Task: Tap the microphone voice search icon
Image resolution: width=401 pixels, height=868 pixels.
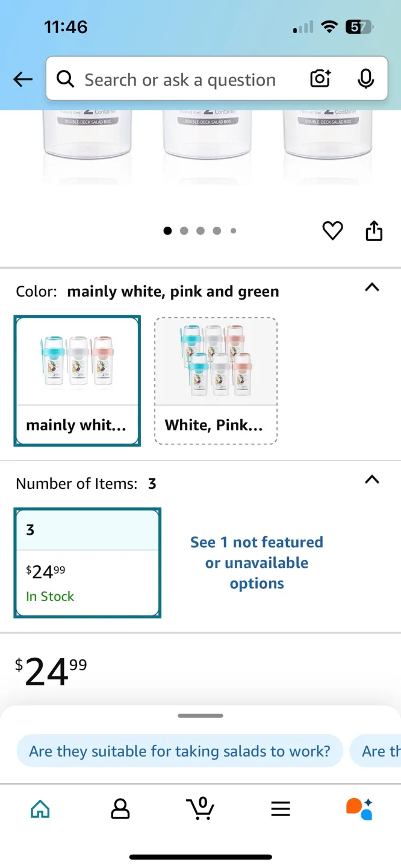Action: (x=365, y=79)
